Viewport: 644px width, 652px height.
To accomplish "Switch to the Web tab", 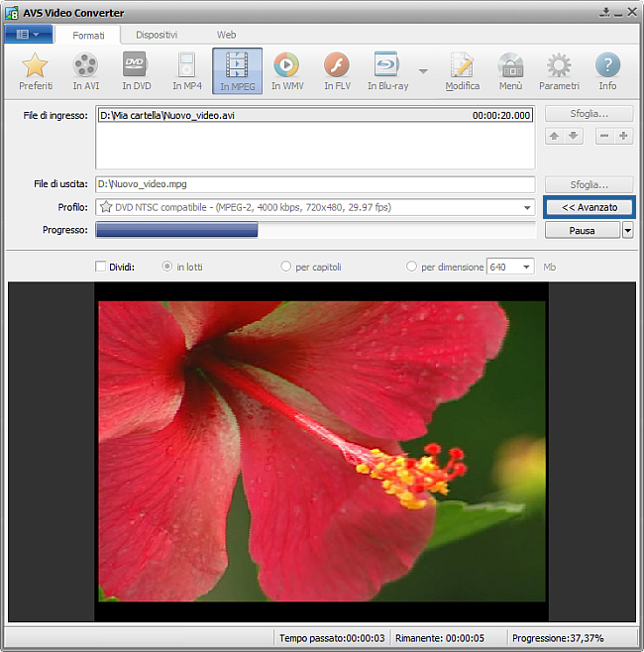I will coord(227,35).
